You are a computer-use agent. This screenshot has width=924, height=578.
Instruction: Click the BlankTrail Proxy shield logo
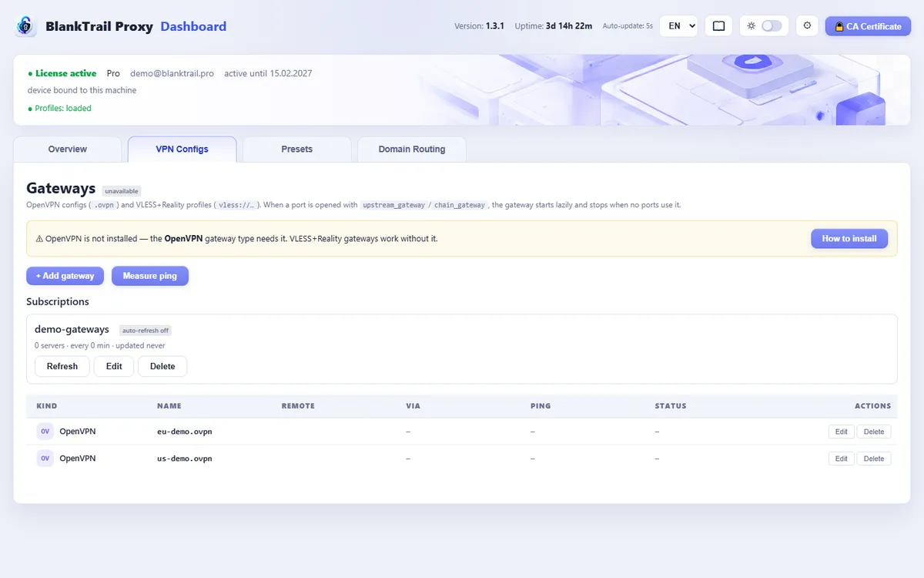[26, 26]
